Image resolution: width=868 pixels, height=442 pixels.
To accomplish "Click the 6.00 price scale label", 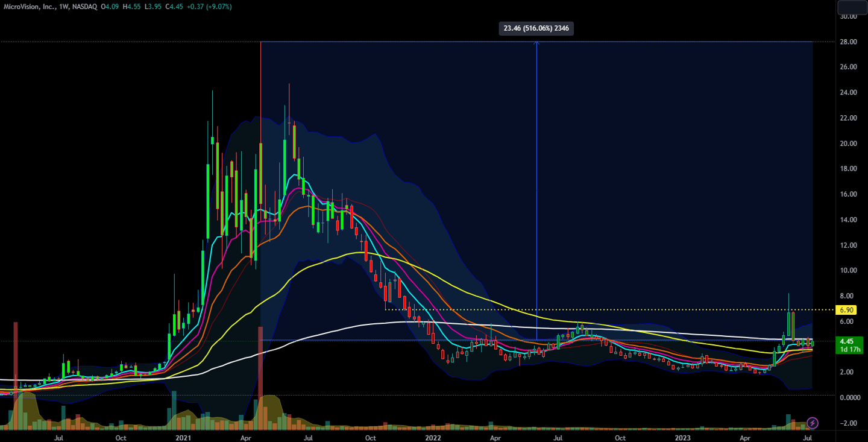I will 846,321.
